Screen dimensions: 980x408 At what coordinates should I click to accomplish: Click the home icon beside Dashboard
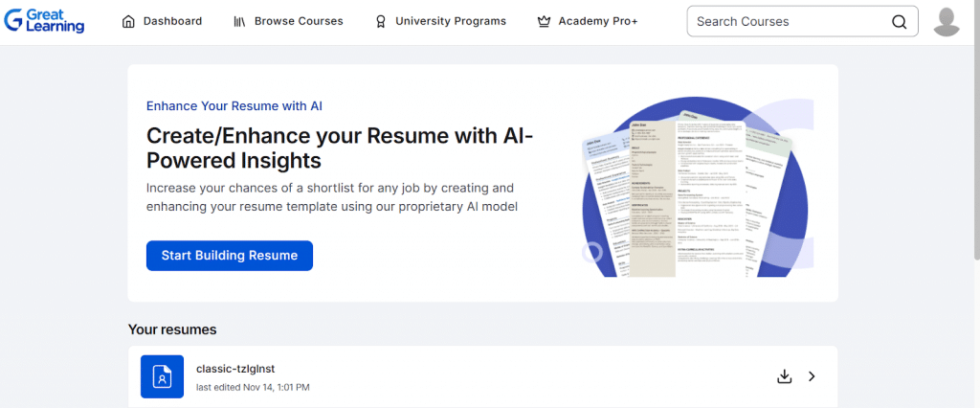129,21
